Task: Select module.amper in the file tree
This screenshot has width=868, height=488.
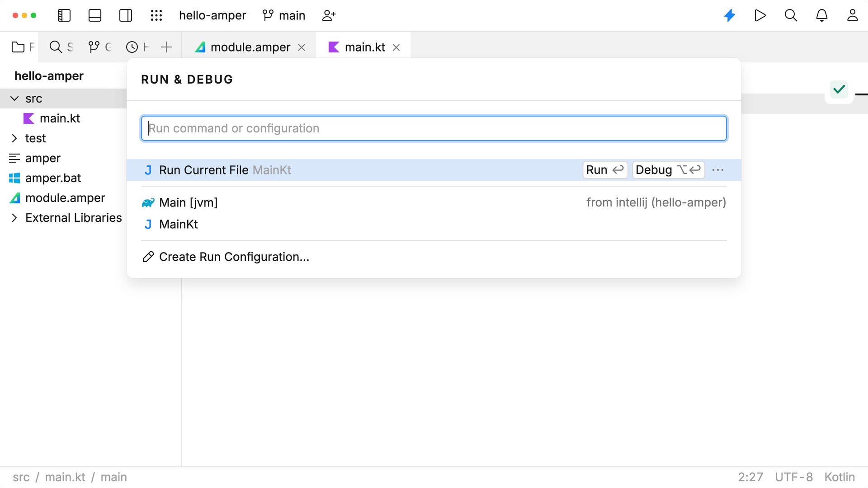Action: click(65, 198)
